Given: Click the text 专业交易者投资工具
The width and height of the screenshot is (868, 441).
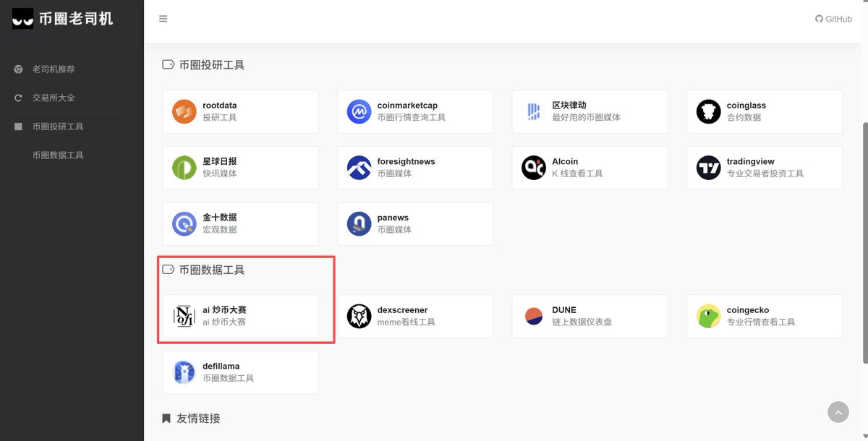Looking at the screenshot, I should [765, 174].
